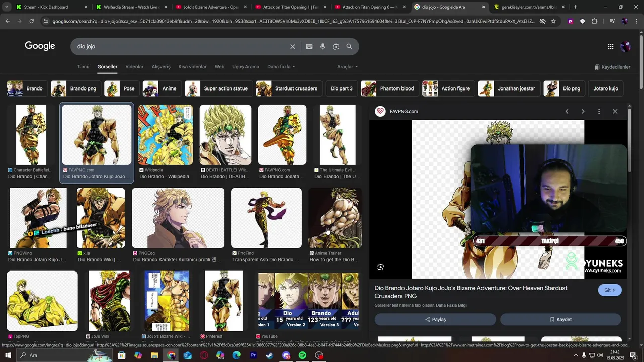Viewport: 644px width, 362px height.
Task: Launch Premiere Pro from the taskbar
Action: [x=253, y=355]
